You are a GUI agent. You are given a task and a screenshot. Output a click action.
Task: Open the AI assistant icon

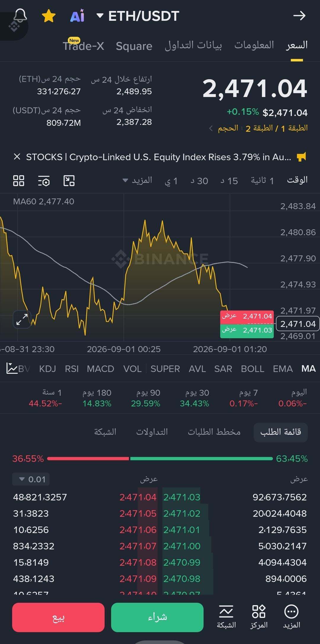click(x=77, y=16)
